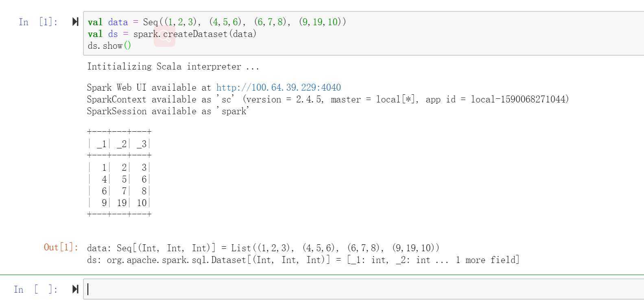The image size is (644, 300).
Task: Click the table row containing 1, 2, 3
Action: point(119,167)
